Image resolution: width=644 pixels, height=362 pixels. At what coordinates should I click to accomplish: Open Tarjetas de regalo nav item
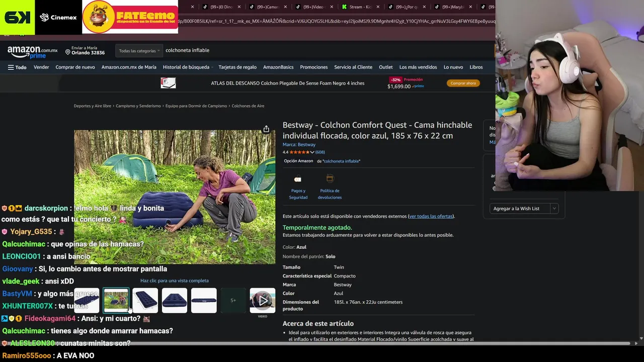(x=237, y=67)
